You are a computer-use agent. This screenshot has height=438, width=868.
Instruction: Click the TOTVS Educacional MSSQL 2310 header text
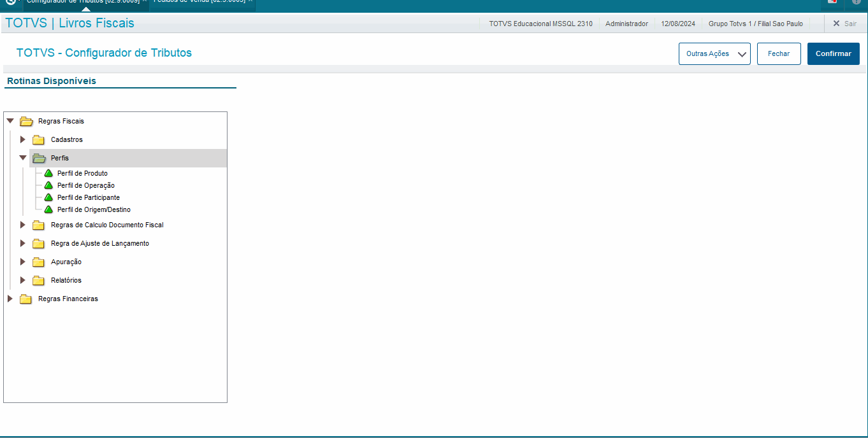(540, 24)
